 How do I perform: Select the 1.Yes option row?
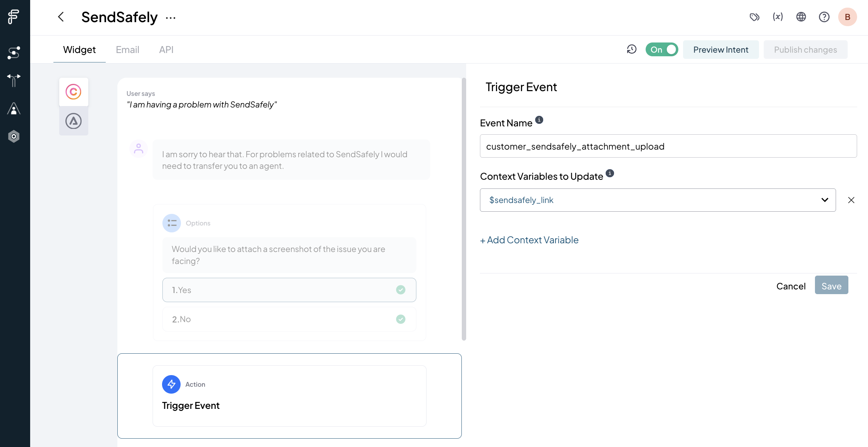[289, 290]
